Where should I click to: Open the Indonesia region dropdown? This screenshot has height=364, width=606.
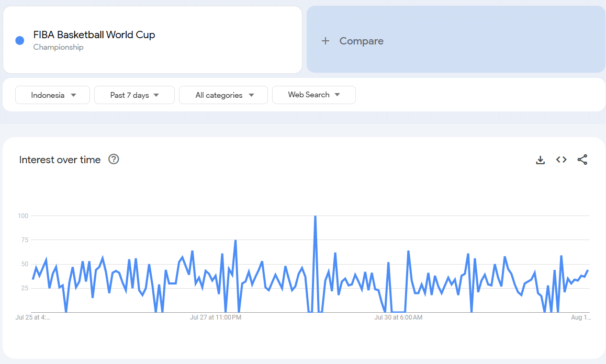coord(52,95)
